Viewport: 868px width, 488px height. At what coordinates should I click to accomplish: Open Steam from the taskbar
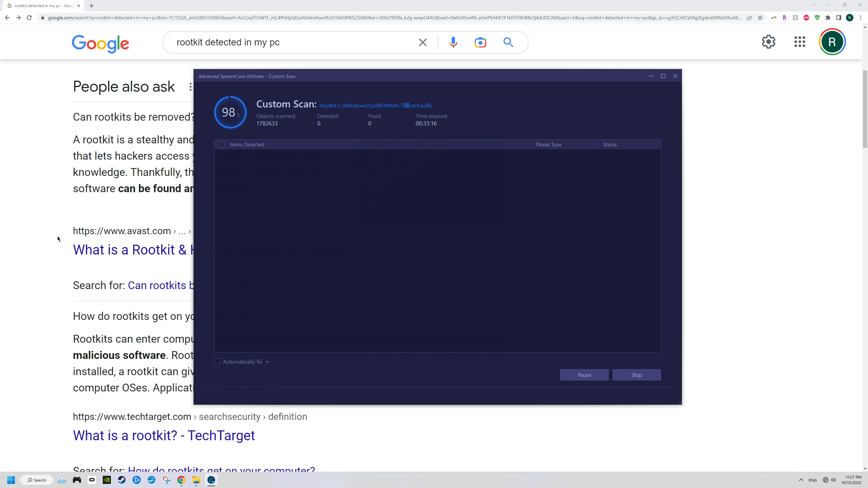click(x=122, y=480)
